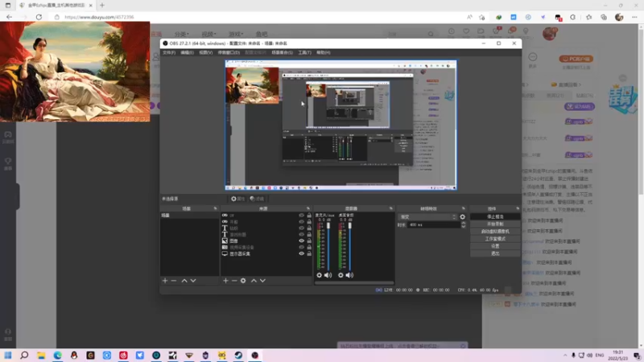Toggle visibility of 显示器采集 display capture source
The image size is (644, 362).
[301, 253]
